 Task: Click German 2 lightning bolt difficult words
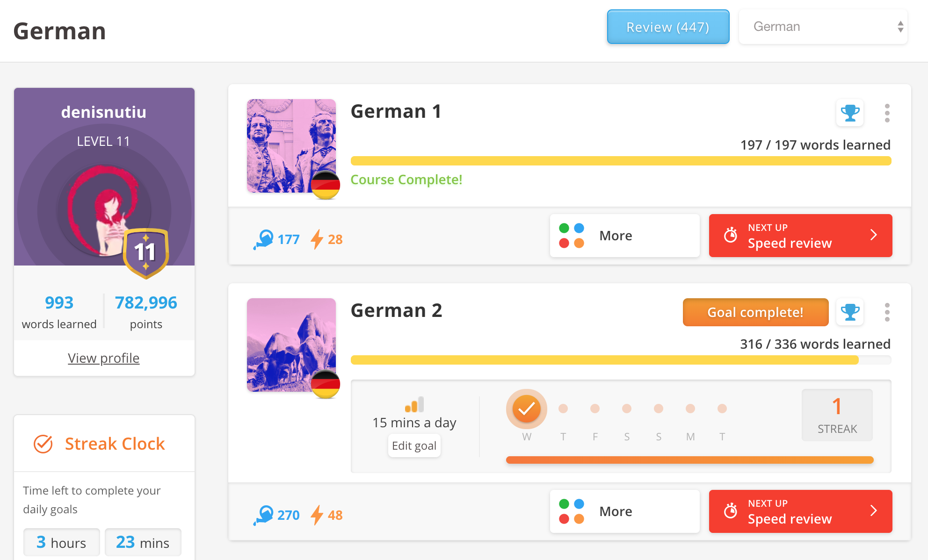click(x=327, y=515)
